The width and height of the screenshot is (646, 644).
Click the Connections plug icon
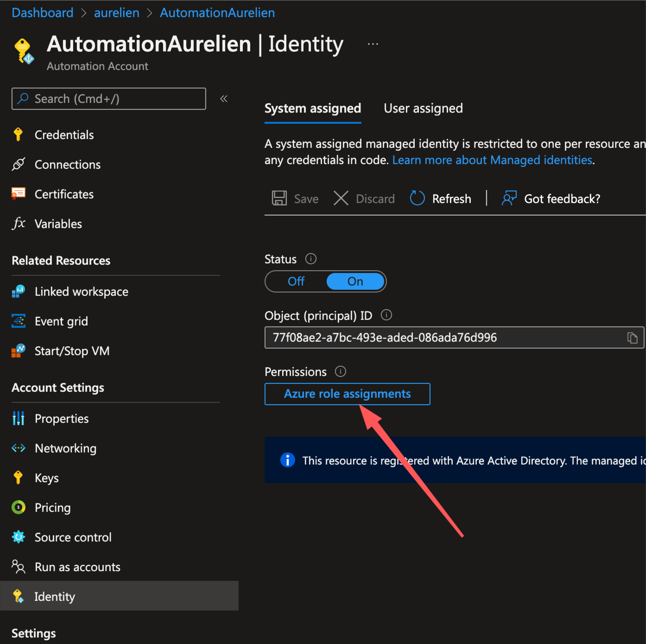(x=18, y=164)
